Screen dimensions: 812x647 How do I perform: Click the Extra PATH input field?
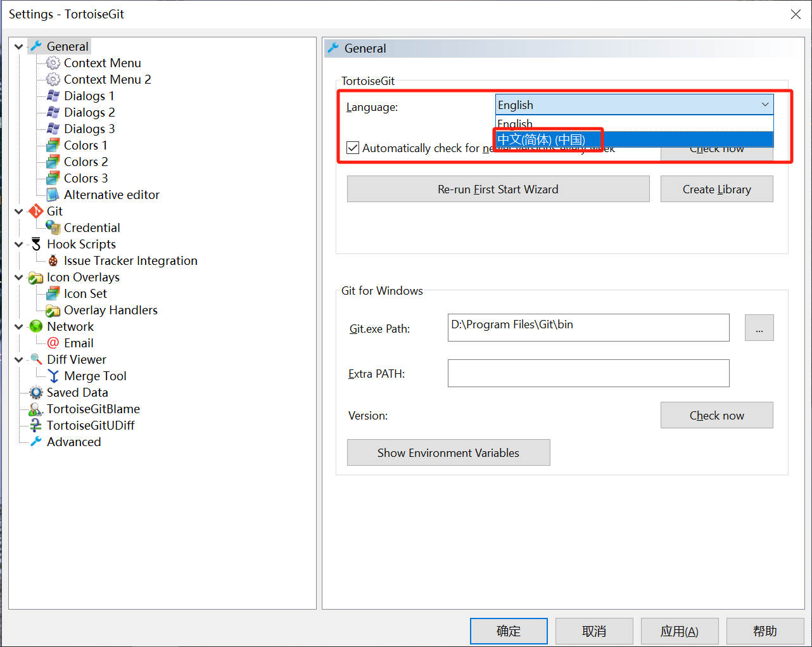tap(588, 373)
